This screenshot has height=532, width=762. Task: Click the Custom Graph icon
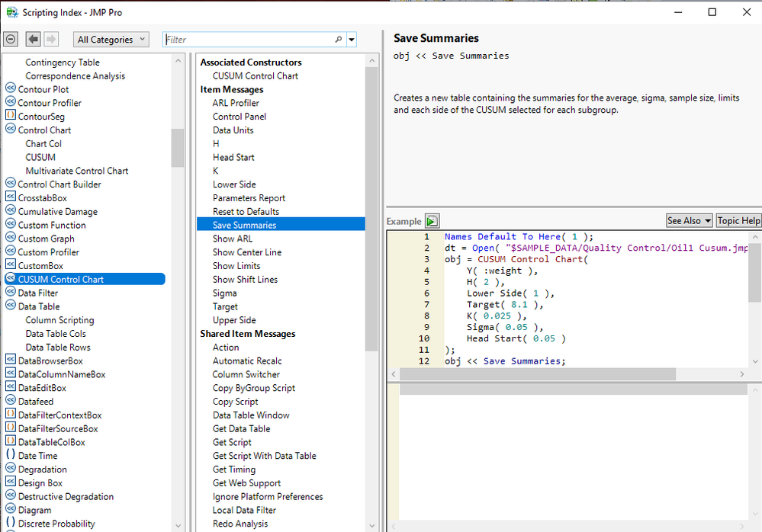tap(11, 238)
